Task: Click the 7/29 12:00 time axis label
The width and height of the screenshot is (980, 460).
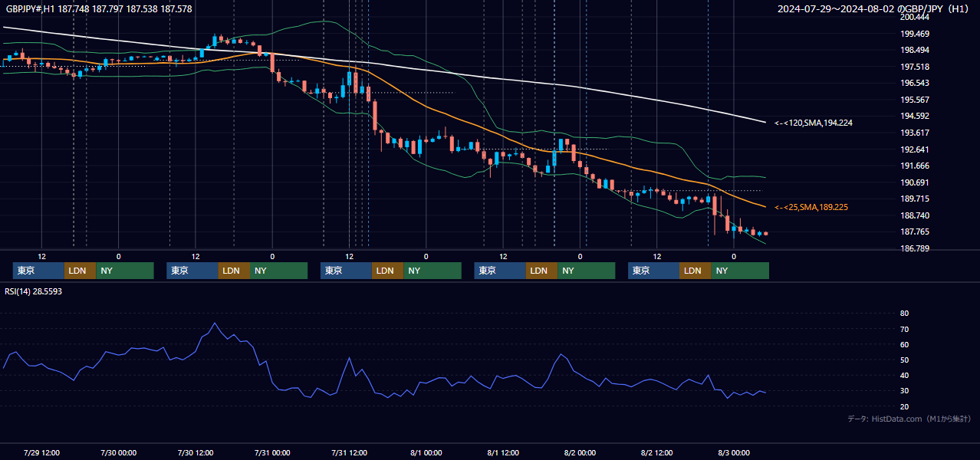Action: [41, 452]
